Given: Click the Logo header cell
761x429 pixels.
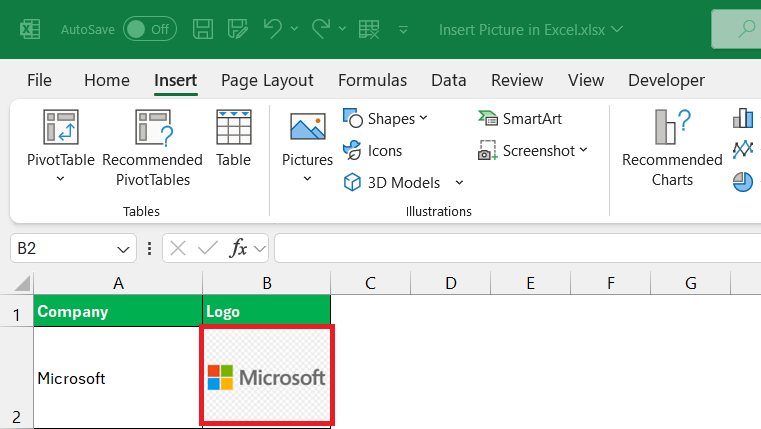Looking at the screenshot, I should pyautogui.click(x=266, y=311).
